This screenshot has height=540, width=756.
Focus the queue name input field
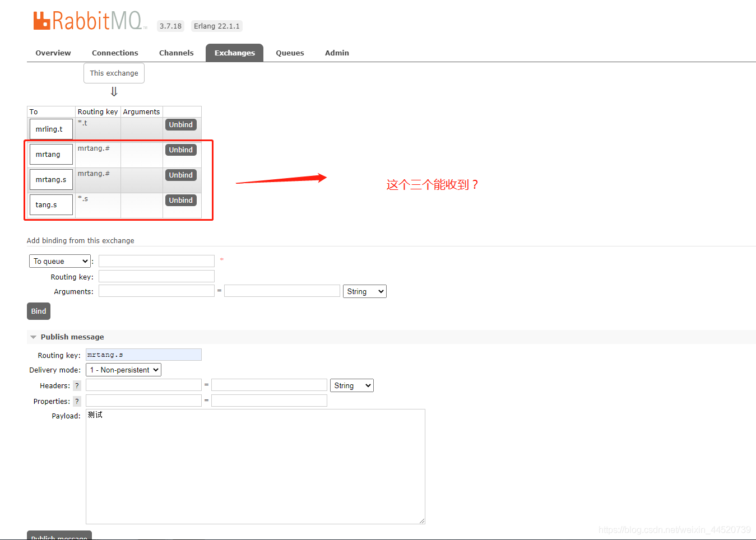tap(156, 261)
